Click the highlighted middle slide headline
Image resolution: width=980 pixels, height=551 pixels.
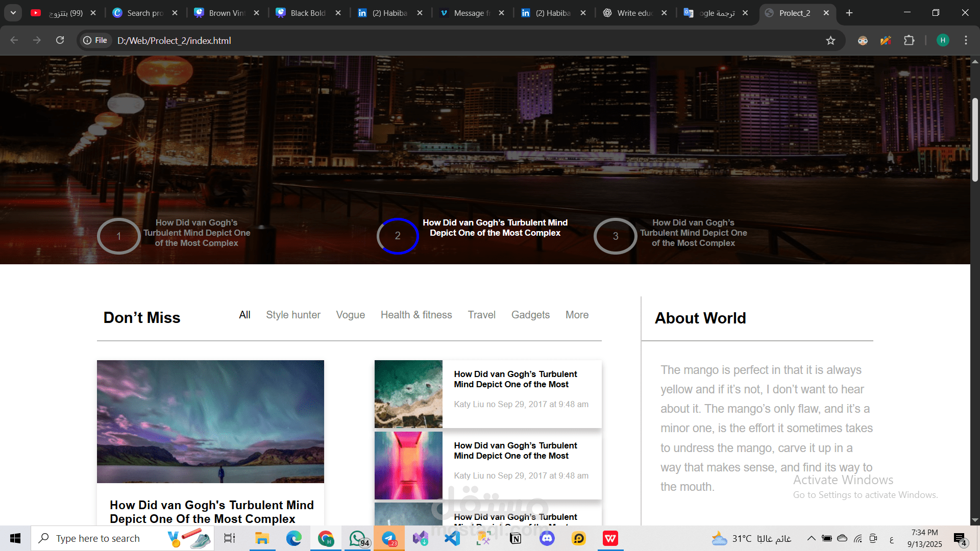pyautogui.click(x=495, y=228)
